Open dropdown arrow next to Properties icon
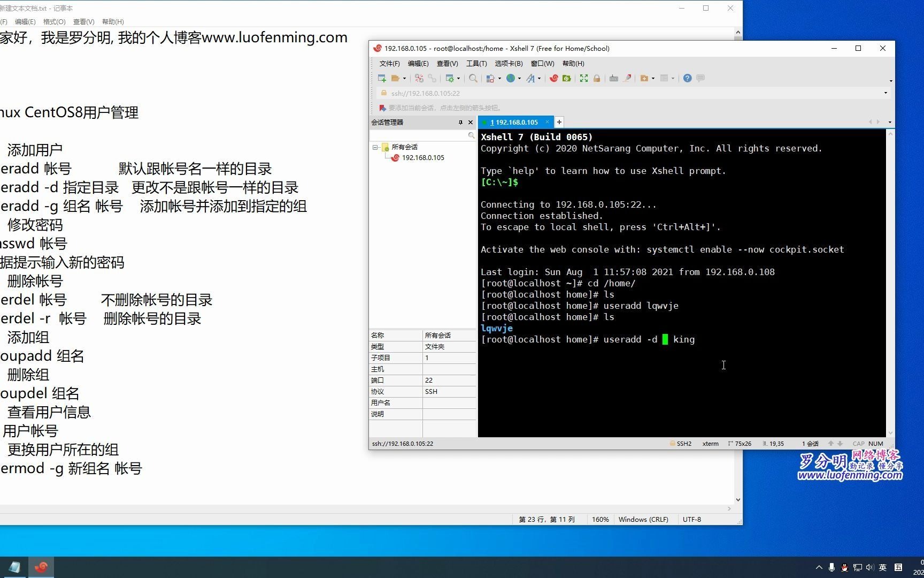This screenshot has width=924, height=578. [458, 79]
